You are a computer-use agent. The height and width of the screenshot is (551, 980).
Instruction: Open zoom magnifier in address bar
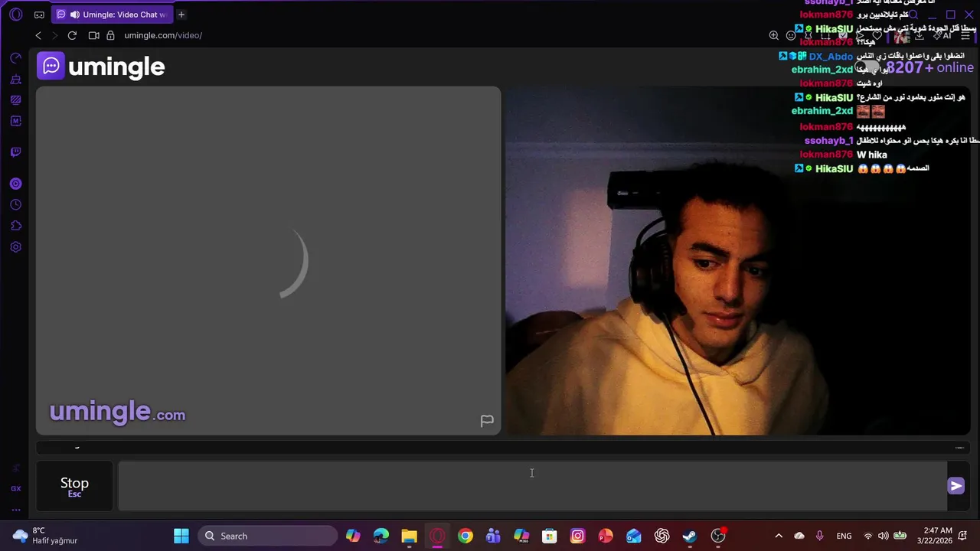(774, 35)
